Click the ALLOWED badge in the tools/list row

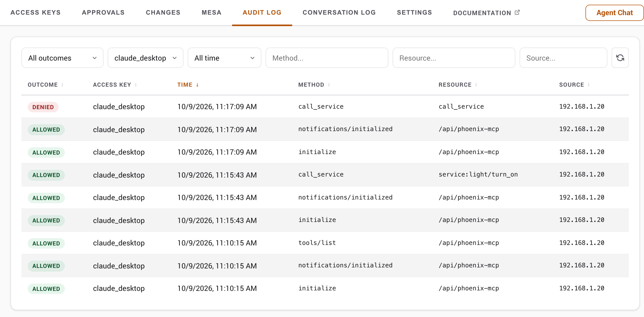click(x=46, y=243)
